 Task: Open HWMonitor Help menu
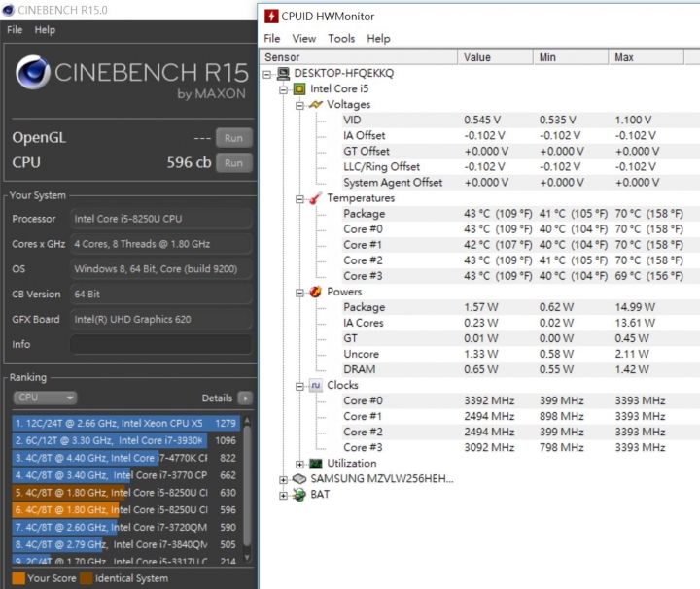(x=378, y=38)
